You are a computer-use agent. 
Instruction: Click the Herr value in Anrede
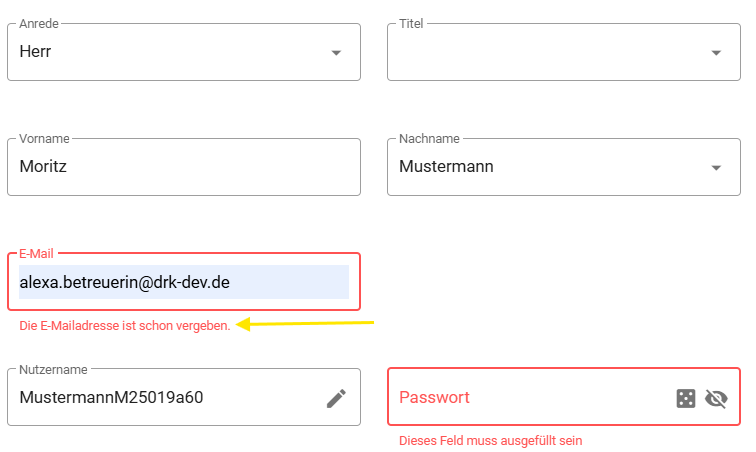click(35, 51)
